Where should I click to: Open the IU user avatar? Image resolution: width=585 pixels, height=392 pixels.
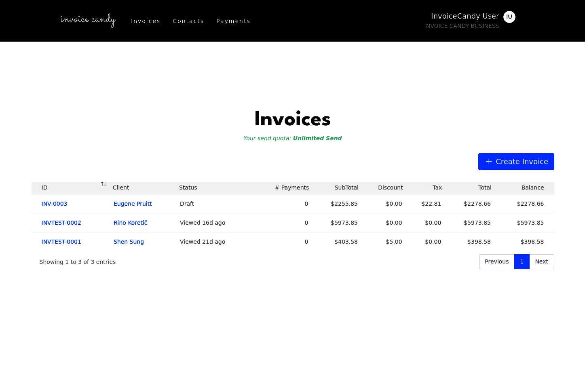pyautogui.click(x=509, y=17)
